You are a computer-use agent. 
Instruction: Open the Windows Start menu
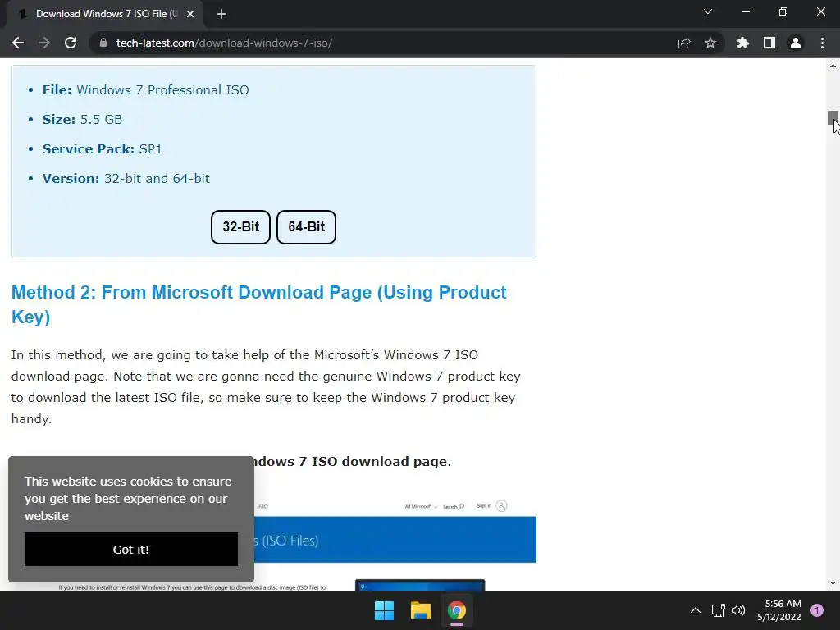[x=384, y=610]
